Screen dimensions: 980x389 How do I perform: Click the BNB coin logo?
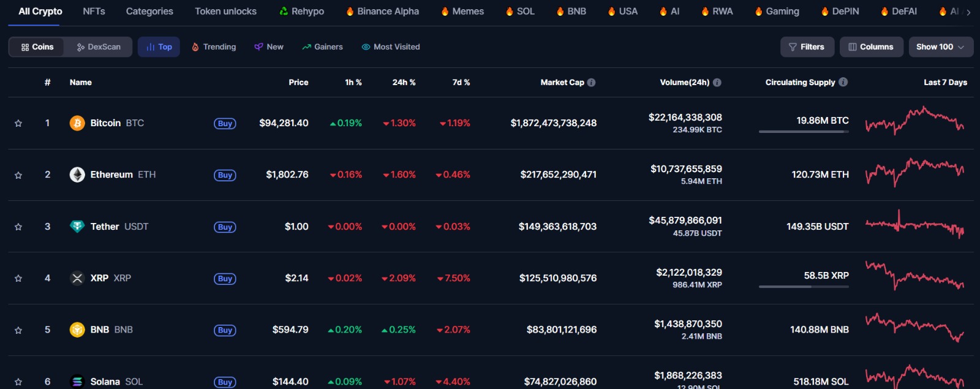coord(77,330)
